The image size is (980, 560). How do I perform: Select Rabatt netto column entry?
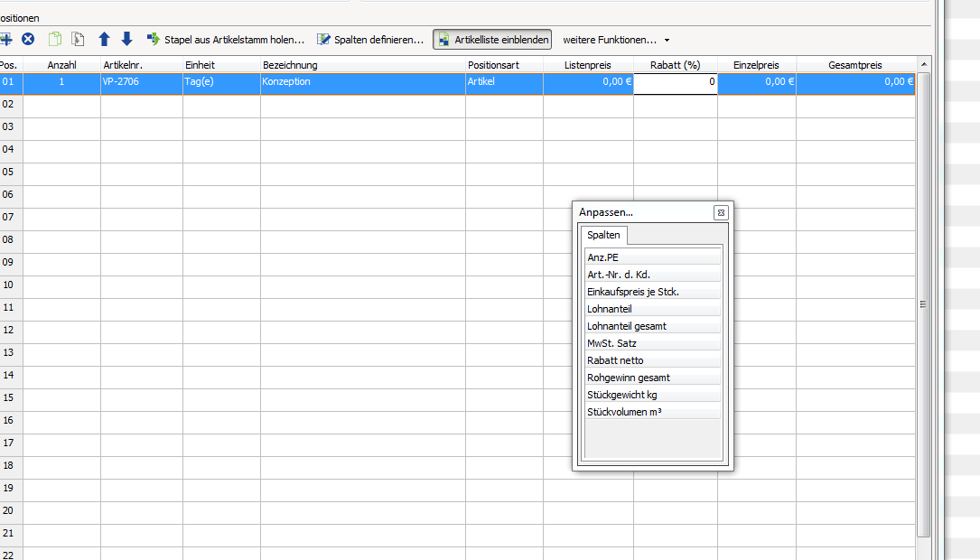[x=653, y=360]
